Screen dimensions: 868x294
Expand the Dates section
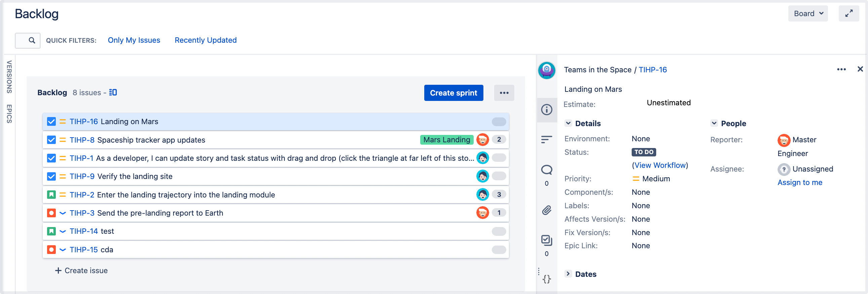click(x=568, y=274)
